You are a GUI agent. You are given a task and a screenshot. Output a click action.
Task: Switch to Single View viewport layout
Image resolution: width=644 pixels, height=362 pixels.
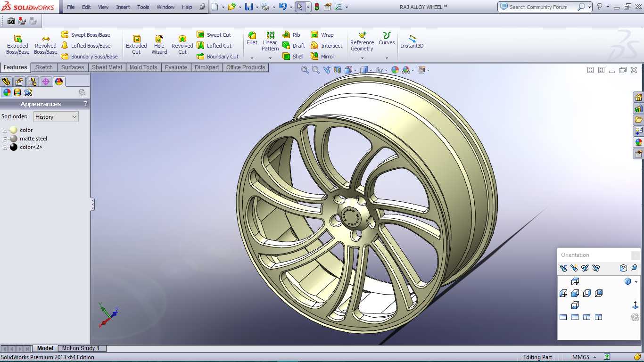click(563, 317)
